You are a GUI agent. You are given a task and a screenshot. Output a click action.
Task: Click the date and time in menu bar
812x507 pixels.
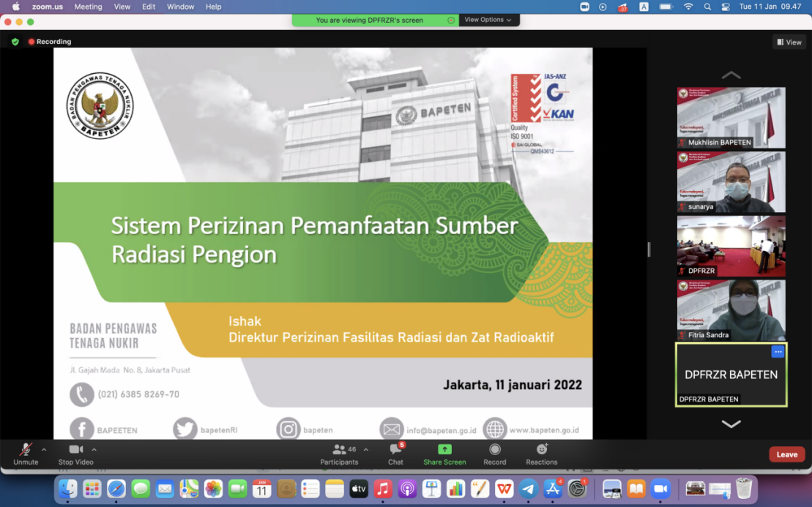pos(770,7)
